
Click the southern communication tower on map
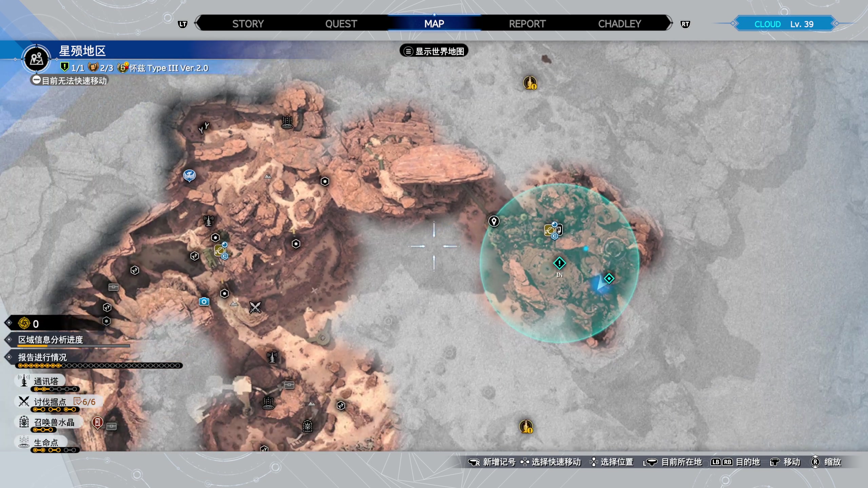pos(272,357)
